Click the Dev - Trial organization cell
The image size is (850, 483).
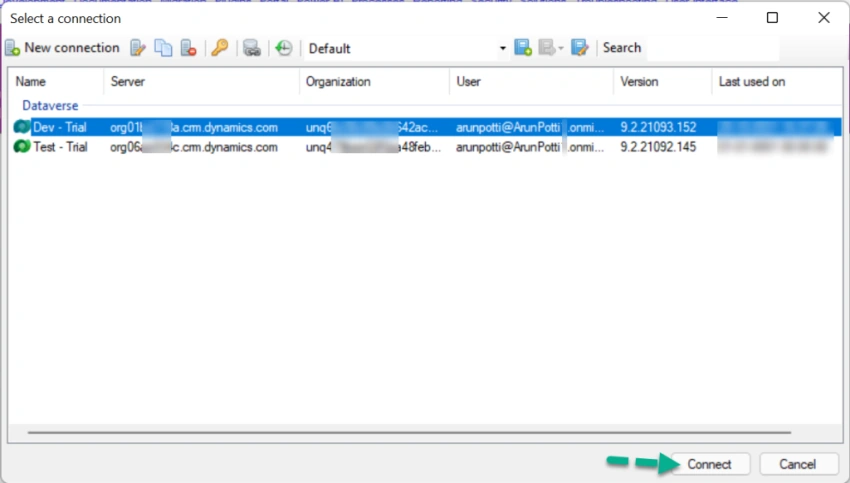pos(372,127)
